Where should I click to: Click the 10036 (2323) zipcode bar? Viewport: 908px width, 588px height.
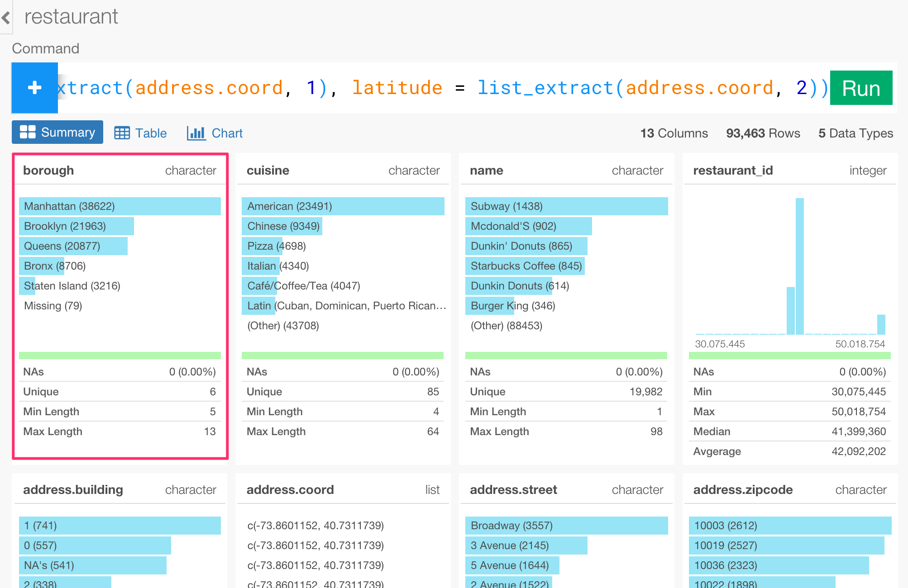tap(779, 565)
